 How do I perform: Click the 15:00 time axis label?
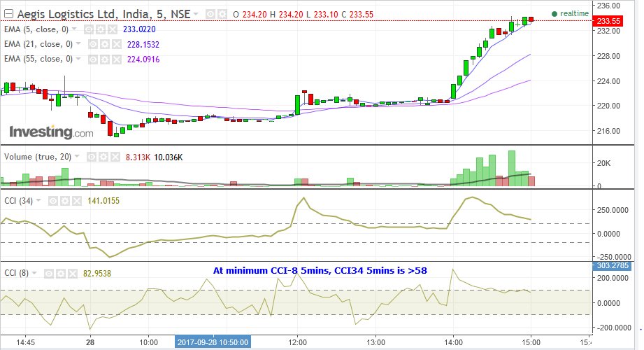coord(531,342)
